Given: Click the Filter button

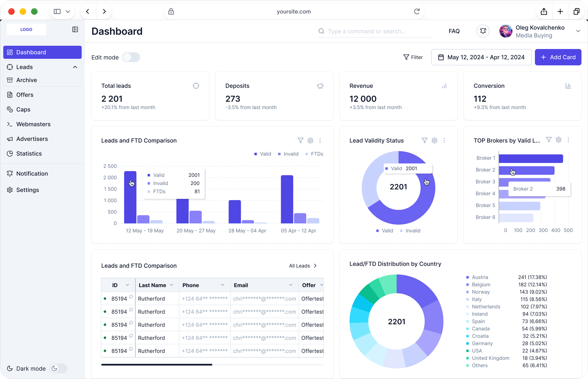Looking at the screenshot, I should click(x=413, y=57).
